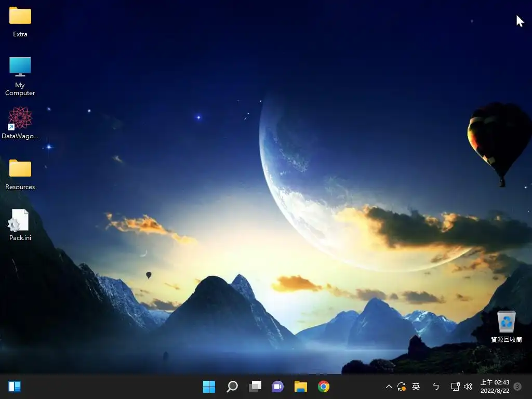Open clock showing 上午 02:43
Screen dimensions: 532x399
[x=495, y=387]
